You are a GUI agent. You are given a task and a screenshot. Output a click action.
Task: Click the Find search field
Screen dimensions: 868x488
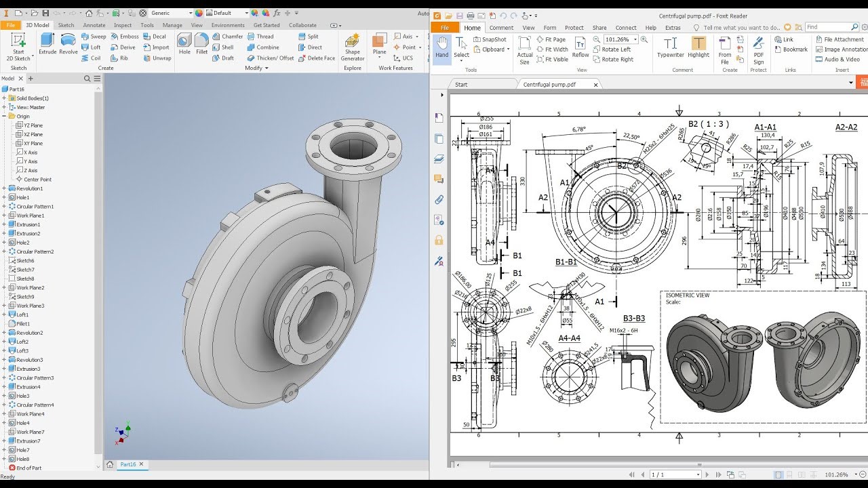(x=830, y=27)
